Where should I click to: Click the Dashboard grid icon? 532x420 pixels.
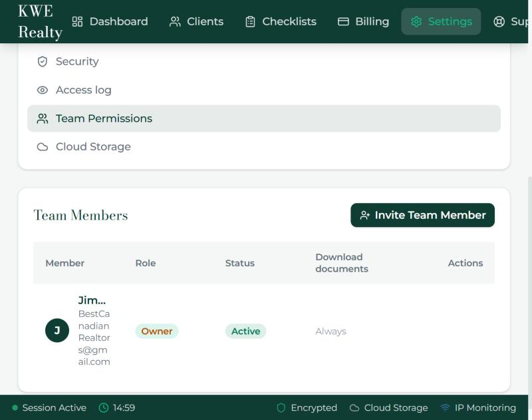(77, 21)
